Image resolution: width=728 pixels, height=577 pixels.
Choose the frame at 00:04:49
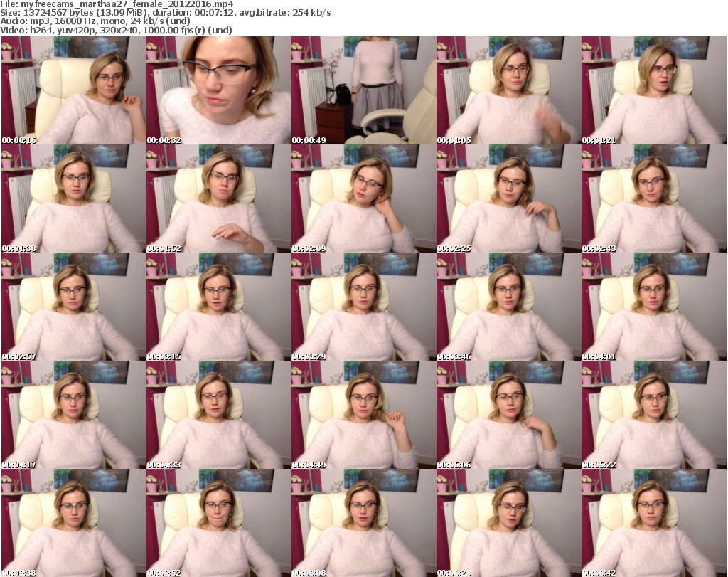point(363,415)
